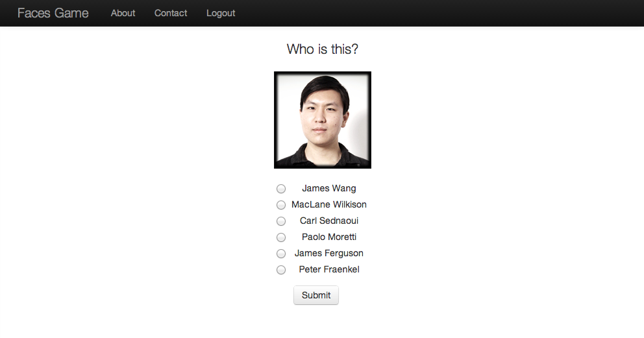Mark the Paolo Moretti radio button
Image resolution: width=644 pixels, height=338 pixels.
(281, 237)
